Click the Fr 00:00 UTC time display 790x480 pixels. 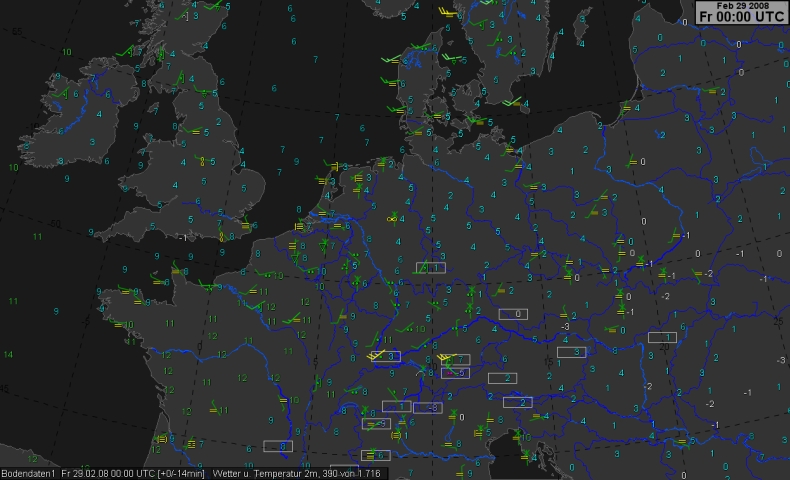tap(741, 17)
